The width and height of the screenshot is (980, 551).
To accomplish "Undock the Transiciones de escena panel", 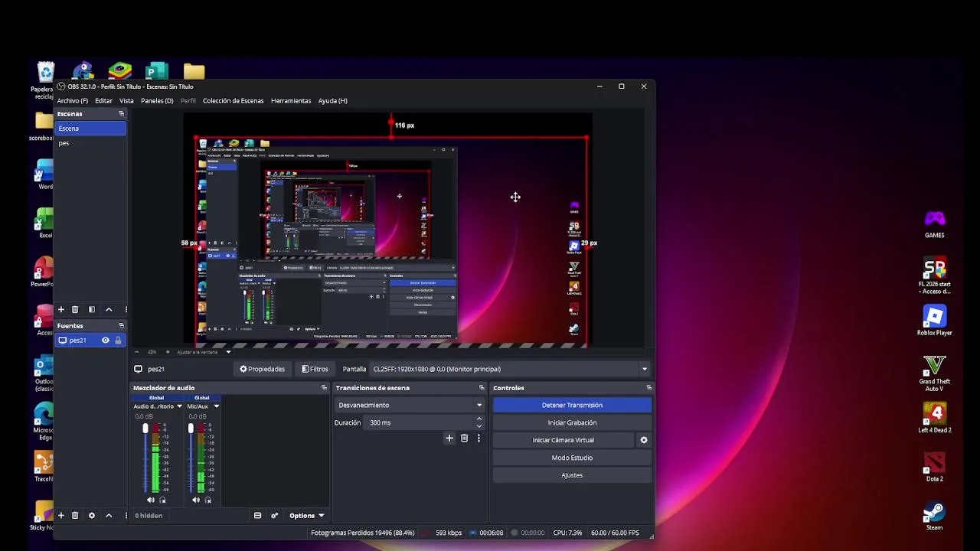I will pos(482,388).
